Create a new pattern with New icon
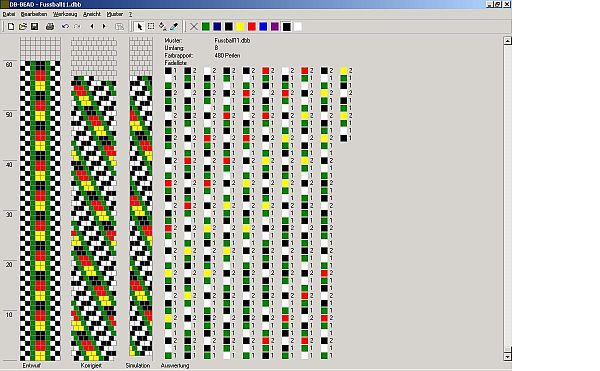The image size is (600, 371). point(11,26)
